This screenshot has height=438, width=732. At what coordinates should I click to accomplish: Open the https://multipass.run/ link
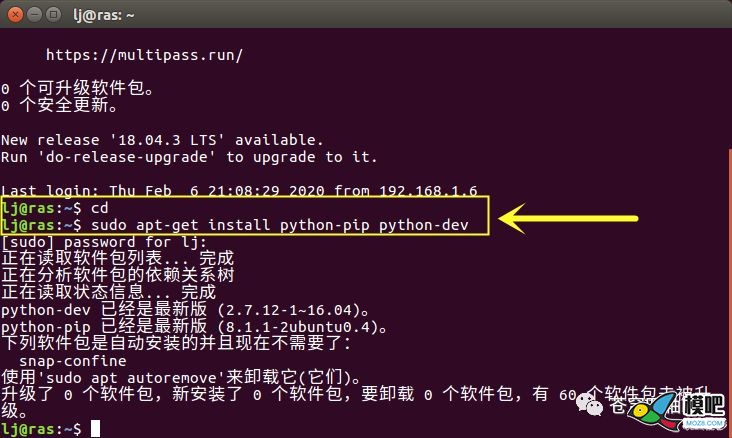point(144,55)
